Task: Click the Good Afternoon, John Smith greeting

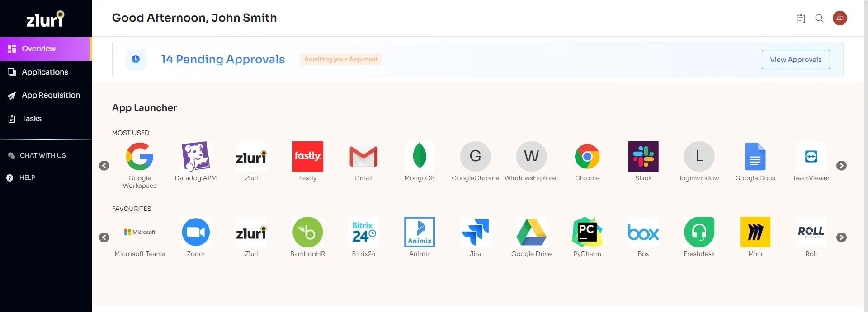Action: 194,18
